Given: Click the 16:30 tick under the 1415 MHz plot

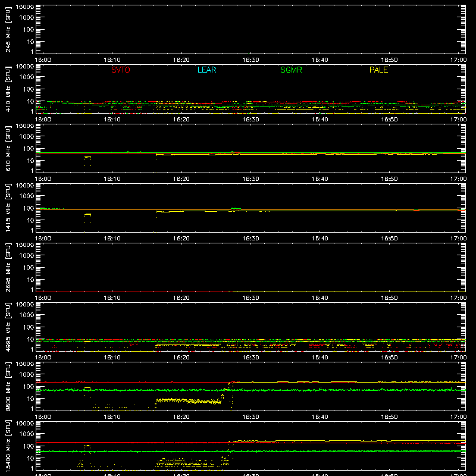Looking at the screenshot, I should click(x=250, y=239).
